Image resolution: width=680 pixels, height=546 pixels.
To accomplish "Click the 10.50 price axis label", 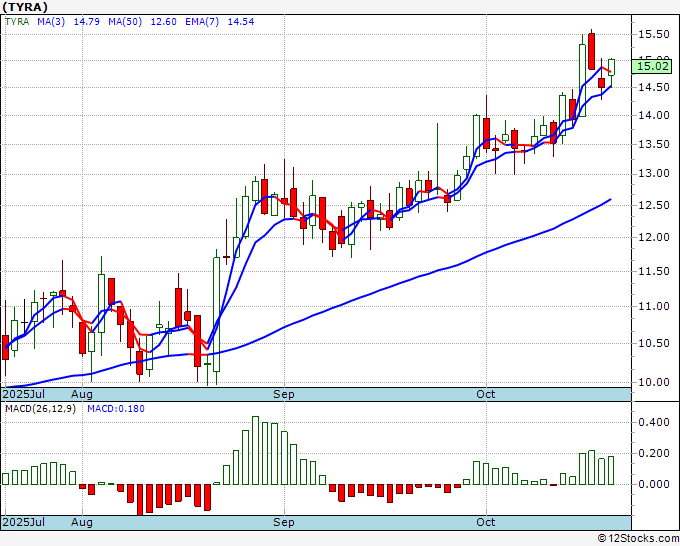I will (x=654, y=343).
